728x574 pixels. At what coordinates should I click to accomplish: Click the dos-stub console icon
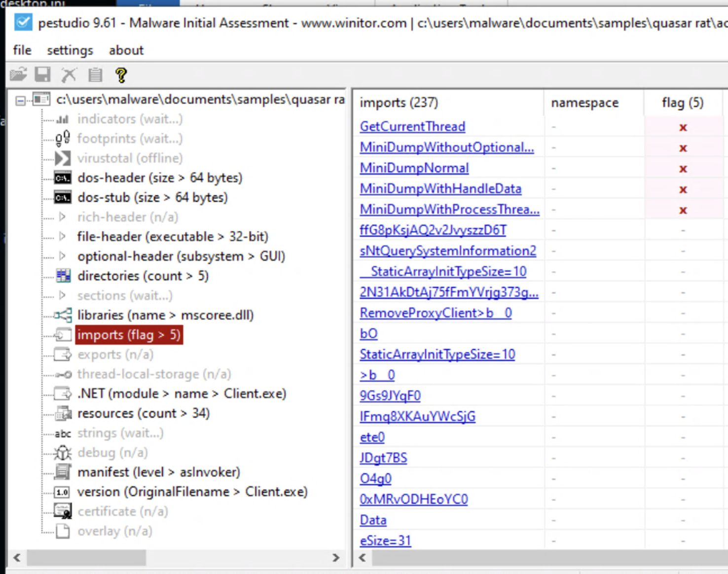coord(63,198)
